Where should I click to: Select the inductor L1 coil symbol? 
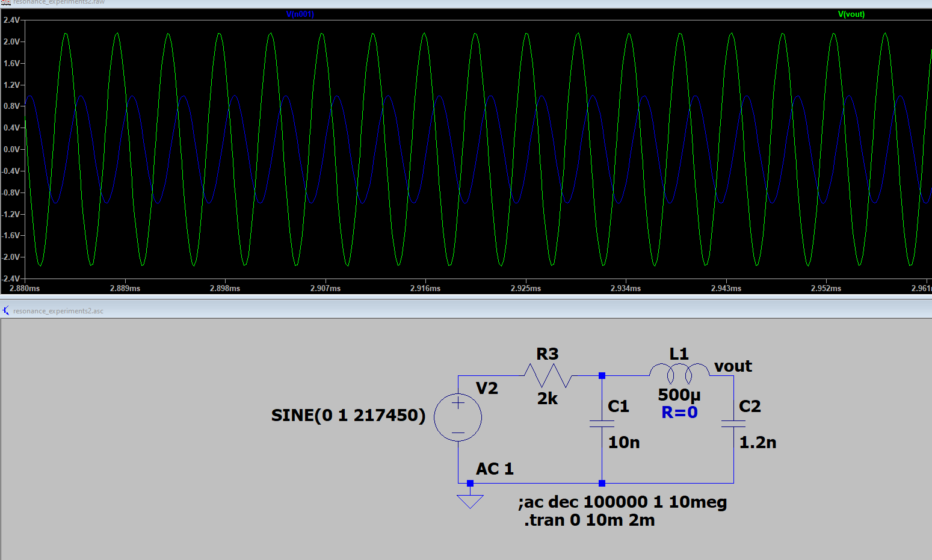(x=679, y=373)
